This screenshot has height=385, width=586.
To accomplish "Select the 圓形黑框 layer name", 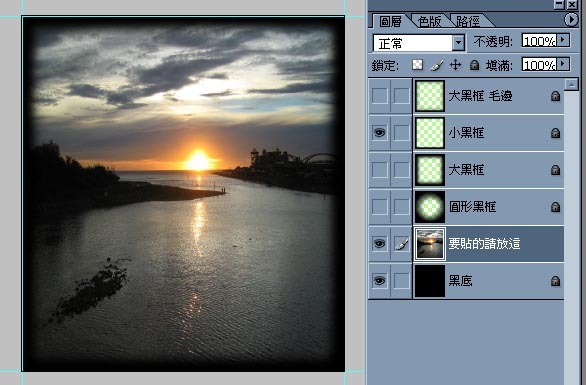I will coord(472,207).
